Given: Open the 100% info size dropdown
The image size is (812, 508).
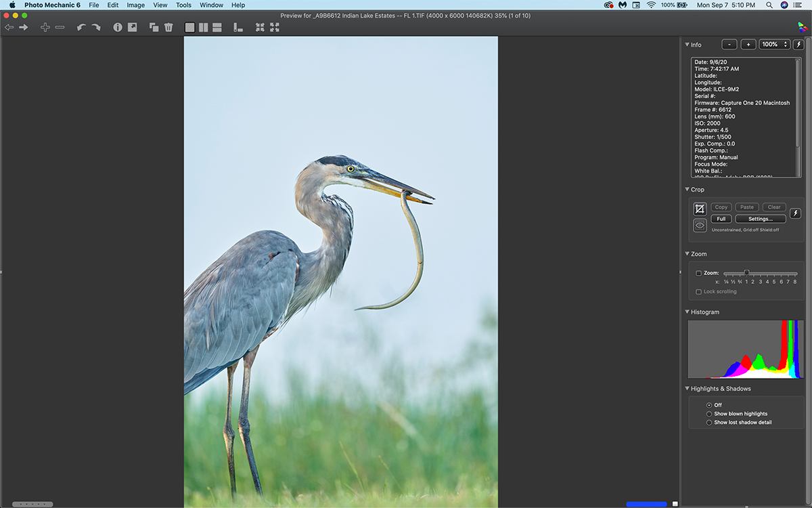Looking at the screenshot, I should [x=775, y=44].
